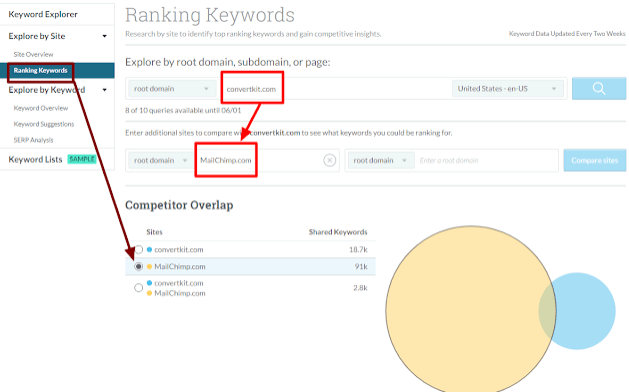Screen dimensions: 629x392
Task: Open Keyword Lists
Action: 35,160
